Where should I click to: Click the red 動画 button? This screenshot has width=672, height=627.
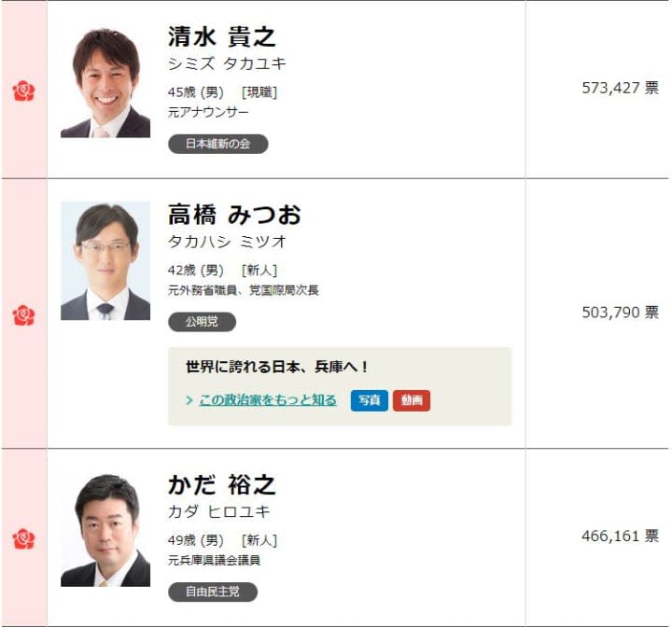point(412,400)
